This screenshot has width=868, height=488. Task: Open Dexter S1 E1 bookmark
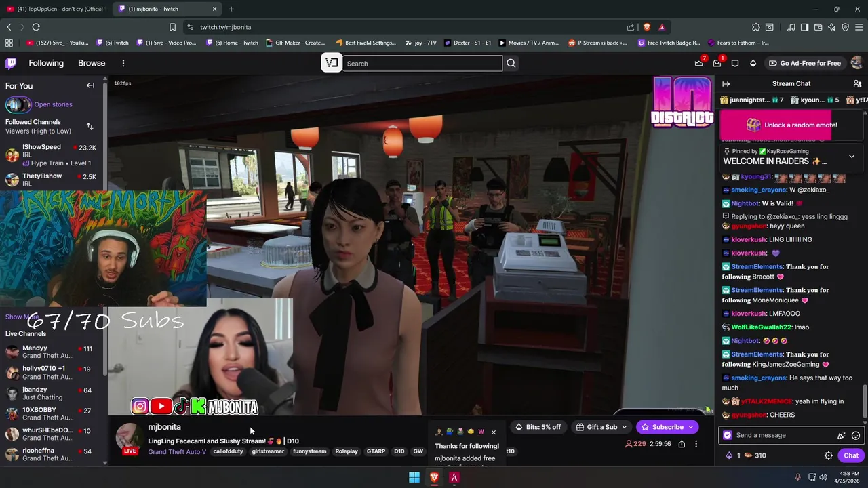coord(468,43)
